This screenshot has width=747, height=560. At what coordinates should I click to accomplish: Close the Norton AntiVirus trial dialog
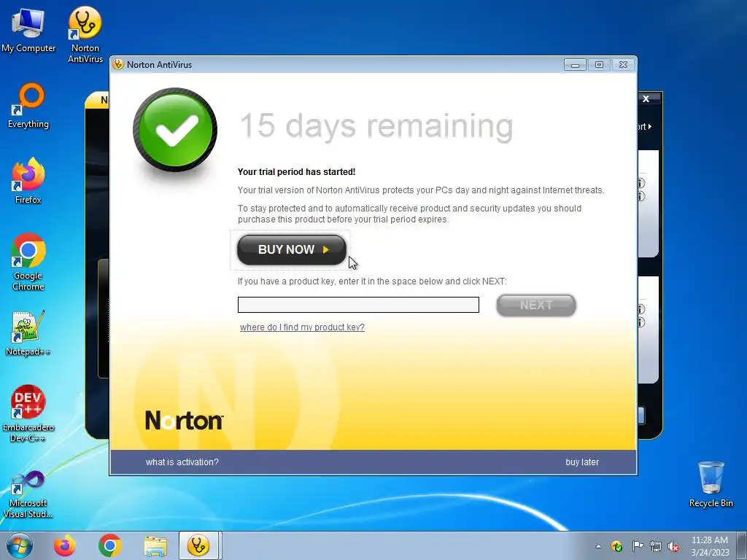click(x=623, y=65)
